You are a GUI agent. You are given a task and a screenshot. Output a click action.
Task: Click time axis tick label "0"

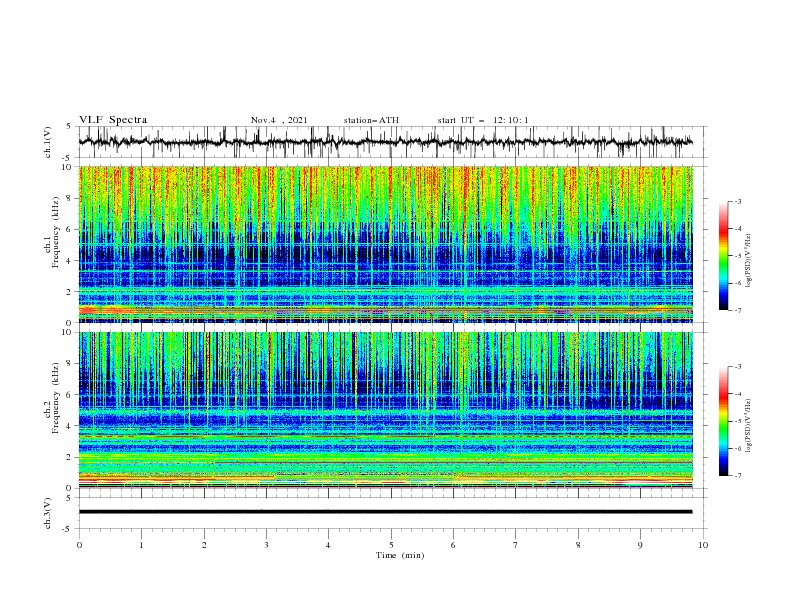[79, 545]
